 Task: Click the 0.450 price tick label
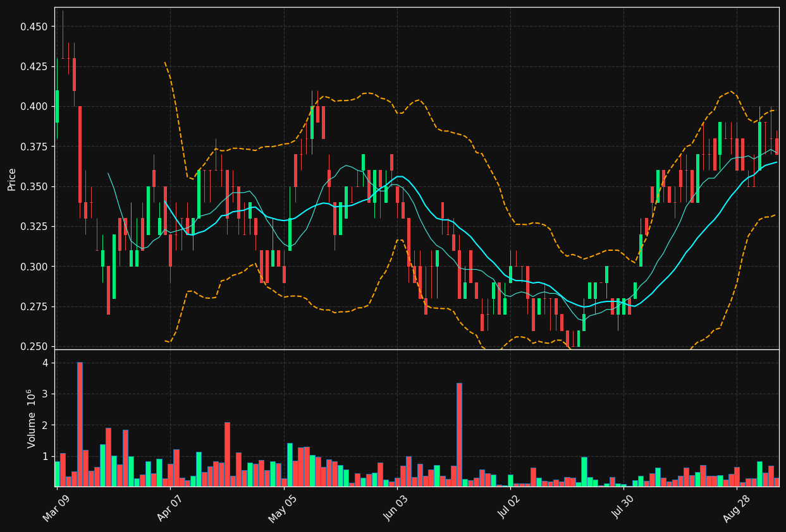33,27
